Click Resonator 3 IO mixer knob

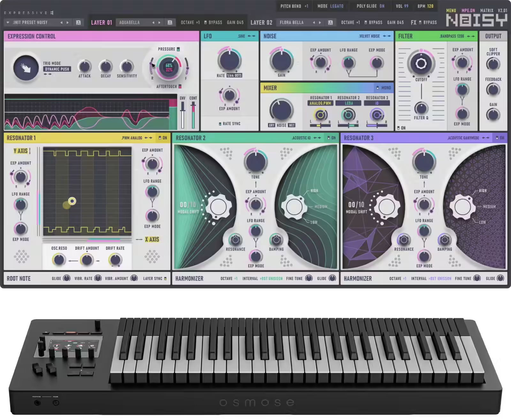tap(377, 115)
